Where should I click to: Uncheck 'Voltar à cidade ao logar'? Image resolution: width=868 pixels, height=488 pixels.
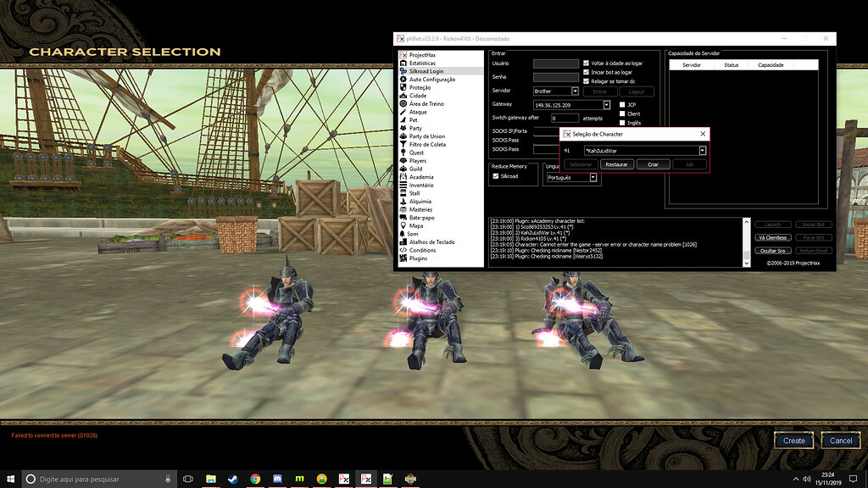point(587,63)
